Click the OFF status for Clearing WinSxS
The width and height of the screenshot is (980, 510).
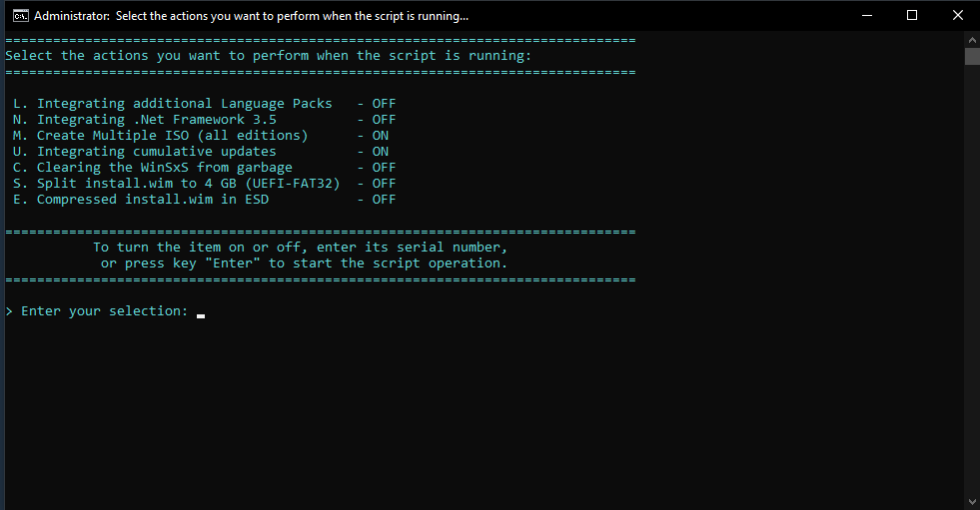[384, 168]
